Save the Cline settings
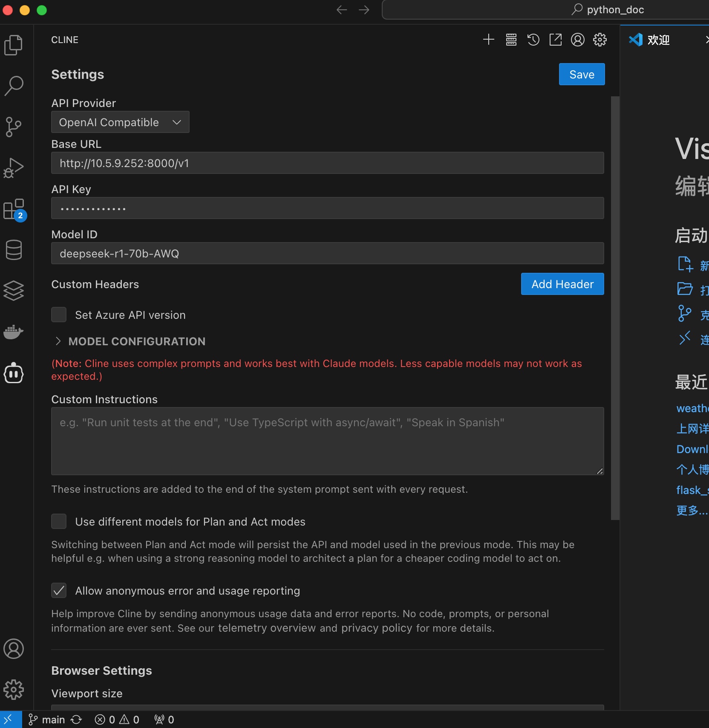 click(x=582, y=74)
